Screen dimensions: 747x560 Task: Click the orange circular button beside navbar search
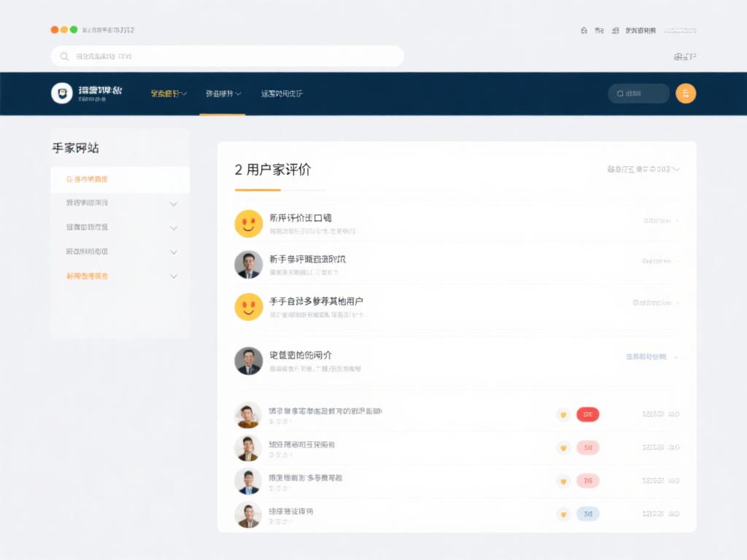tap(686, 93)
